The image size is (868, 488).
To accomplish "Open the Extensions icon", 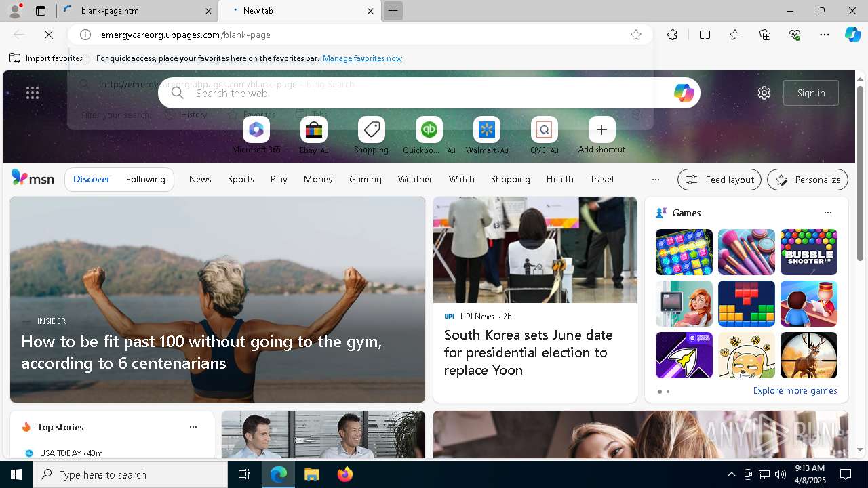I will [672, 35].
